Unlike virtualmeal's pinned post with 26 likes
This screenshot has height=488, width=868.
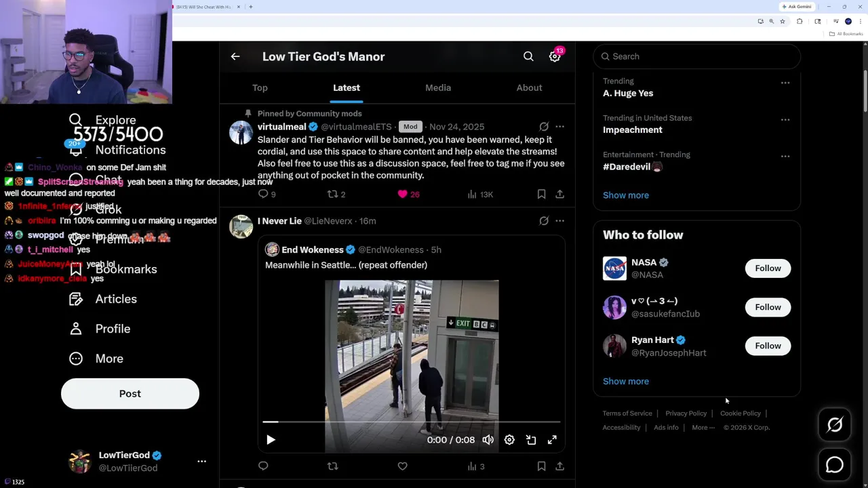click(402, 195)
